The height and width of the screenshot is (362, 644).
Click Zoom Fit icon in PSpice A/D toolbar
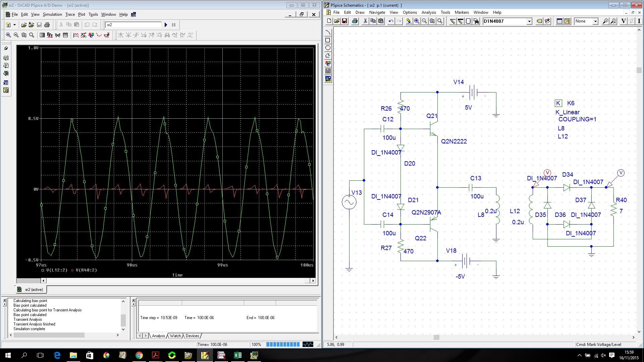(32, 35)
